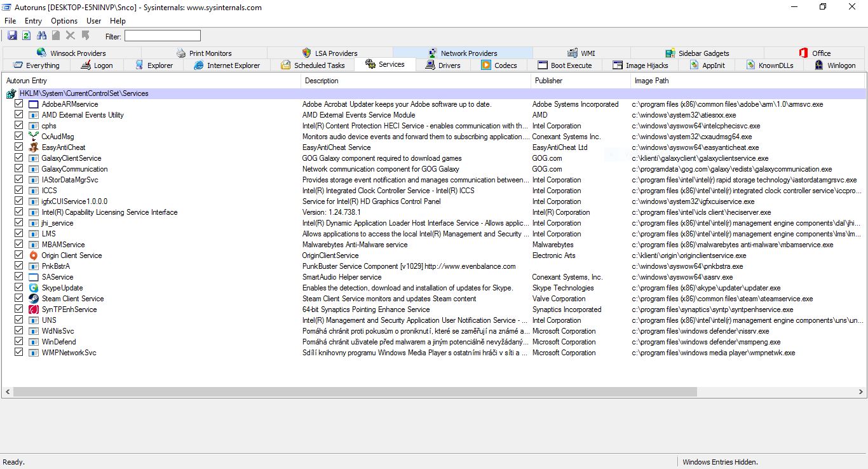Uncheck the AdobeARMservice autorun entry
868x469 pixels.
(19, 104)
